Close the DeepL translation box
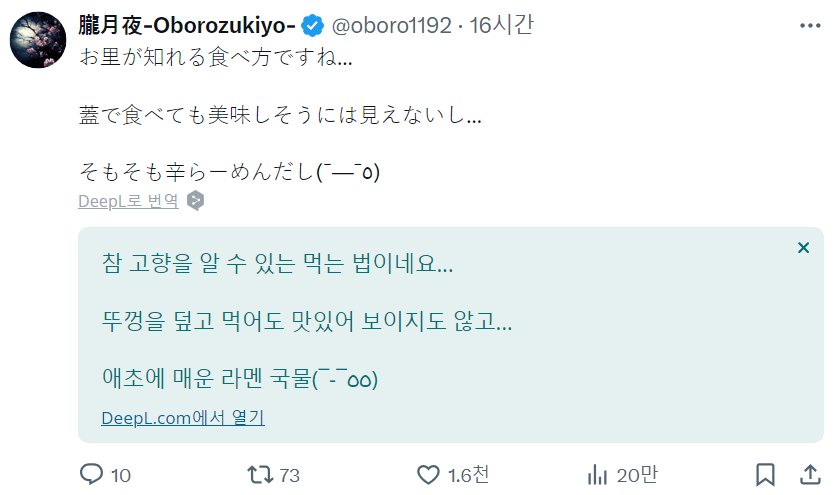The height and width of the screenshot is (495, 834). pyautogui.click(x=803, y=248)
